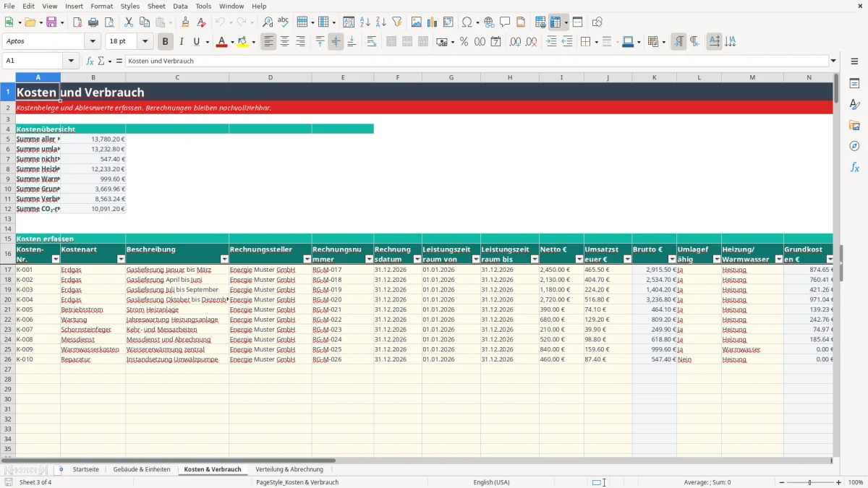Toggle Align Right
Image resolution: width=868 pixels, height=488 pixels.
(x=300, y=42)
